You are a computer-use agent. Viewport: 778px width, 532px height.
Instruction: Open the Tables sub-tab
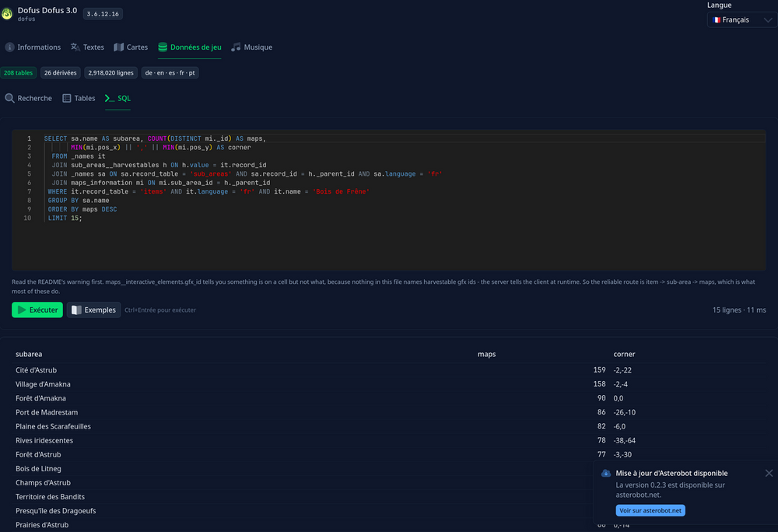79,98
